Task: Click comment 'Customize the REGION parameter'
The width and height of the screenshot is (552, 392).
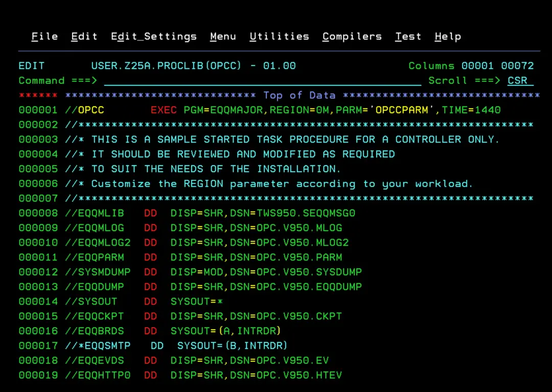Action: point(190,184)
